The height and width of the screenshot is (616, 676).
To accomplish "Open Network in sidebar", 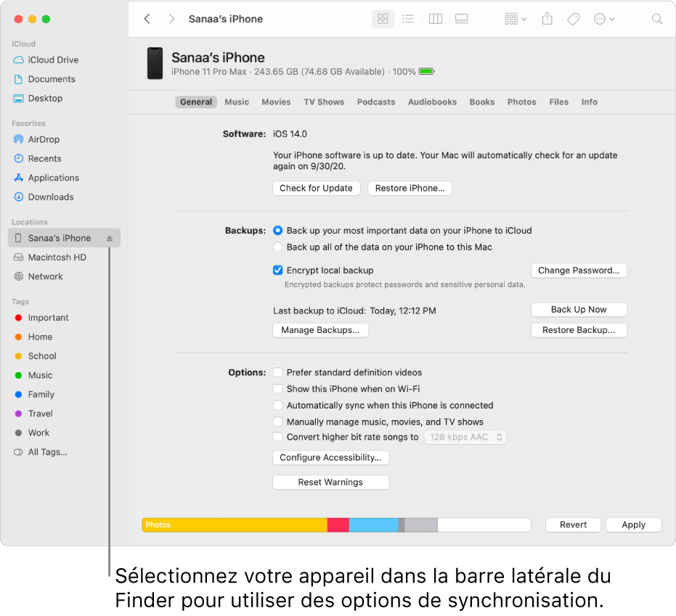I will 38,276.
